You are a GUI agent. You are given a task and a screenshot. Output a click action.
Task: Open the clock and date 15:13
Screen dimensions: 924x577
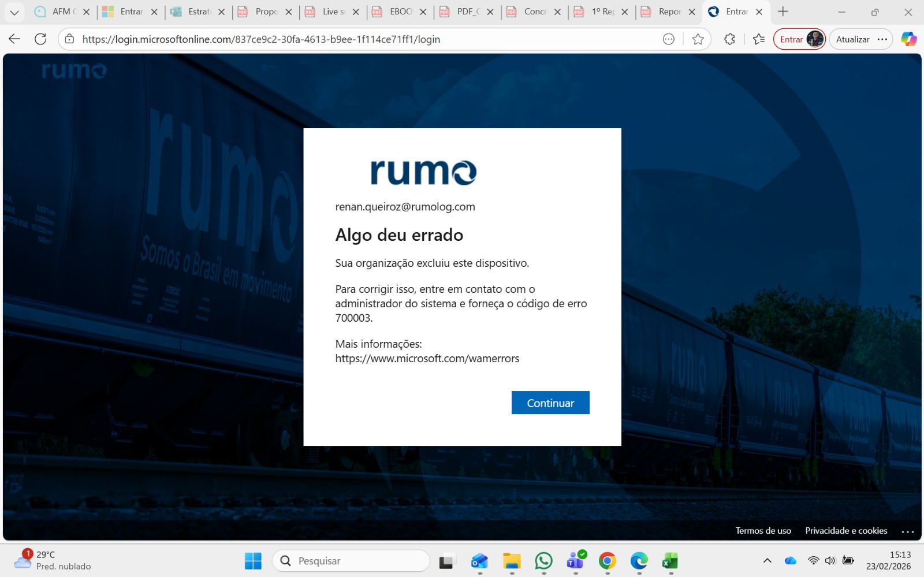pos(888,560)
